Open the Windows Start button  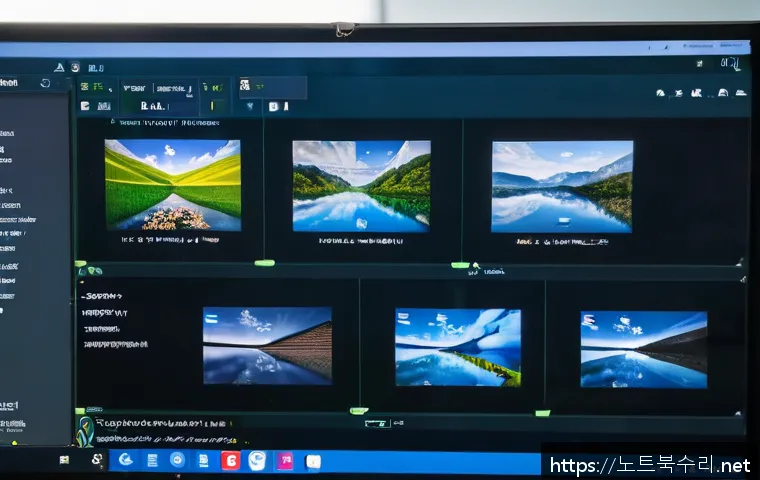[64, 460]
